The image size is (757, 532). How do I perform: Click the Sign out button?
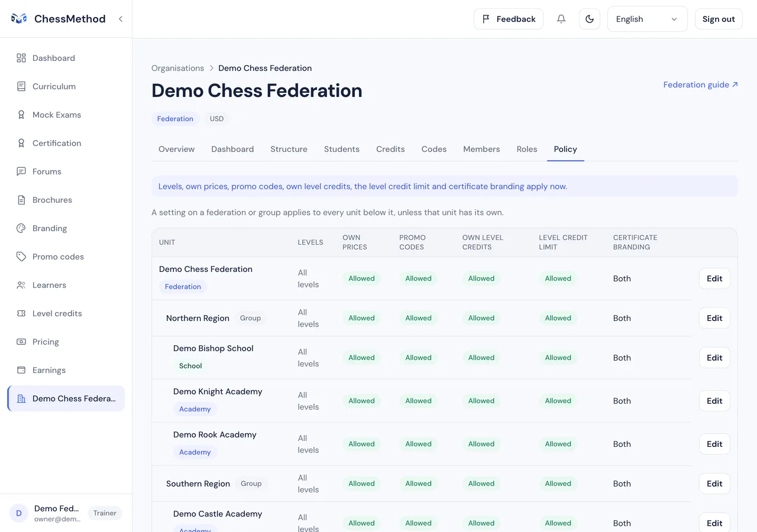tap(719, 19)
